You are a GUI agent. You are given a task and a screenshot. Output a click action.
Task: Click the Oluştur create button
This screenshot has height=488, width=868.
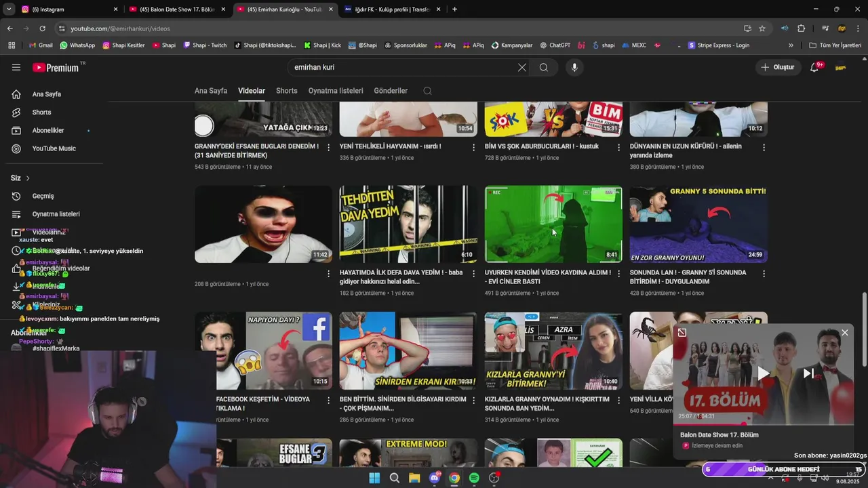pyautogui.click(x=777, y=68)
